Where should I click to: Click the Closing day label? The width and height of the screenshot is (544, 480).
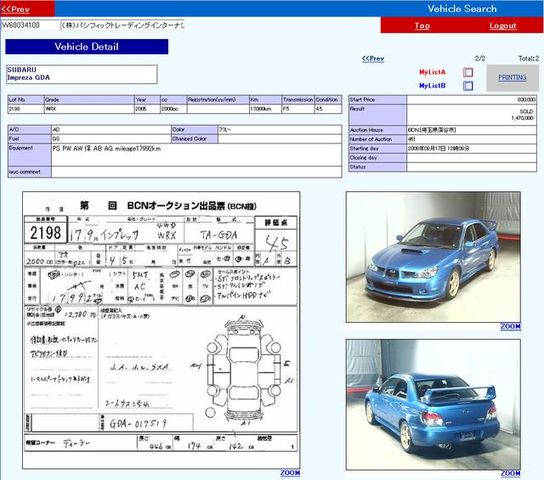coord(377,158)
